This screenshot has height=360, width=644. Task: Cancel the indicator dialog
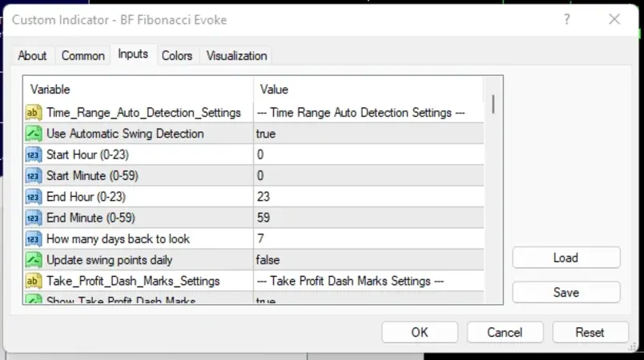(x=505, y=332)
